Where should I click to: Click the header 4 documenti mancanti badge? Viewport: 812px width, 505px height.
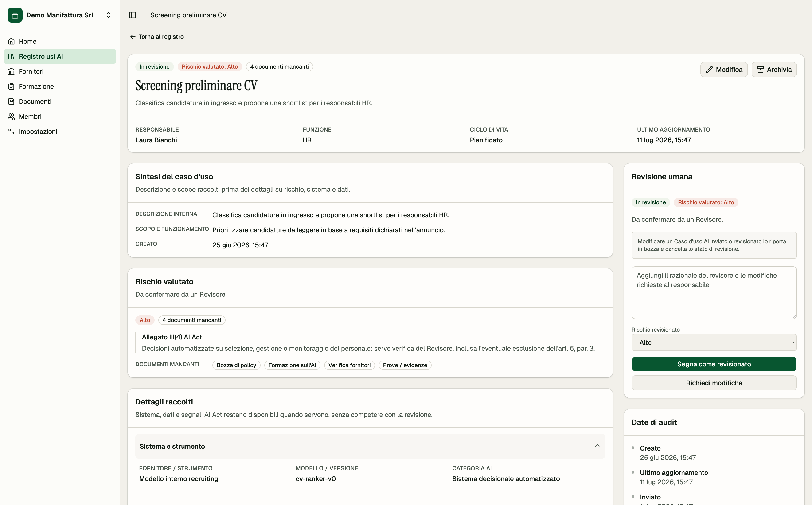[x=280, y=67]
